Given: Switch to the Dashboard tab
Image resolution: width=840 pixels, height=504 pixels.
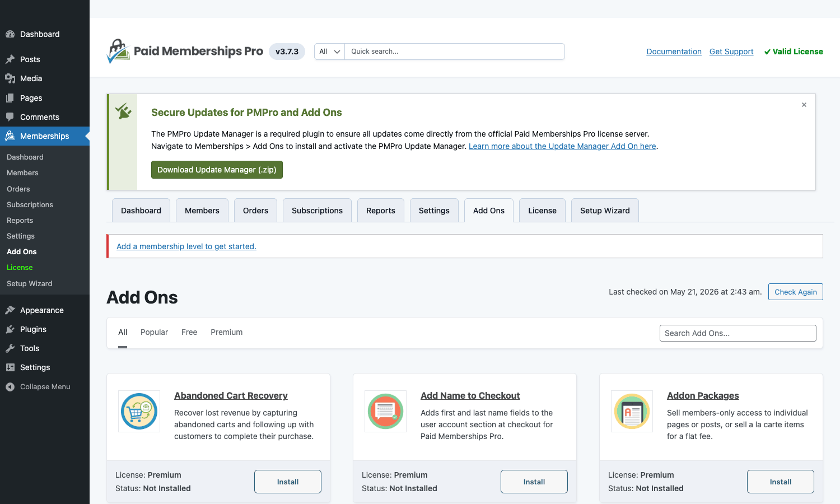Looking at the screenshot, I should (141, 211).
